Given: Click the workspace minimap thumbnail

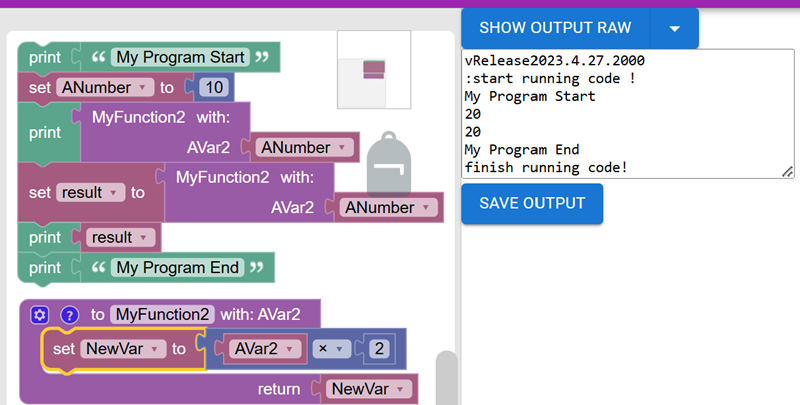Looking at the screenshot, I should tap(374, 69).
